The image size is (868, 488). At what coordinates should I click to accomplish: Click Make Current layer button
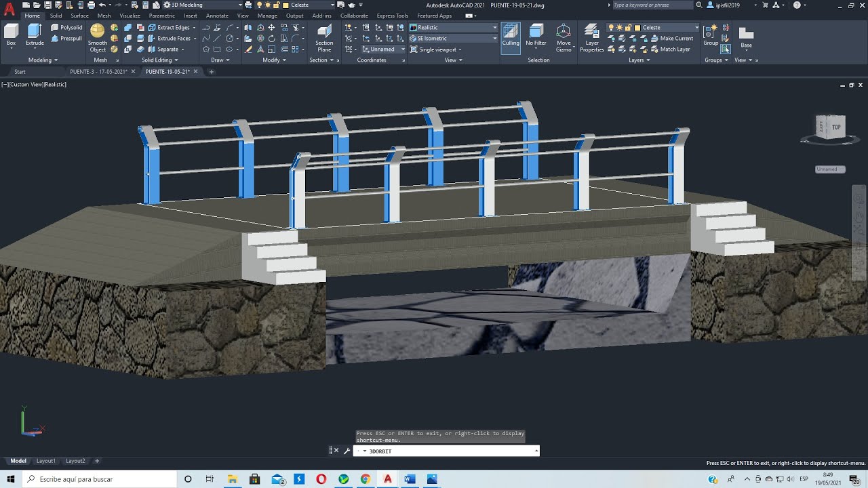click(671, 39)
